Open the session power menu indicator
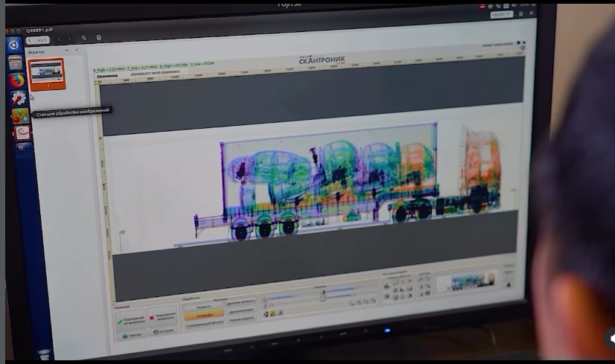Screen dimensions: 615x364 (x=534, y=4)
